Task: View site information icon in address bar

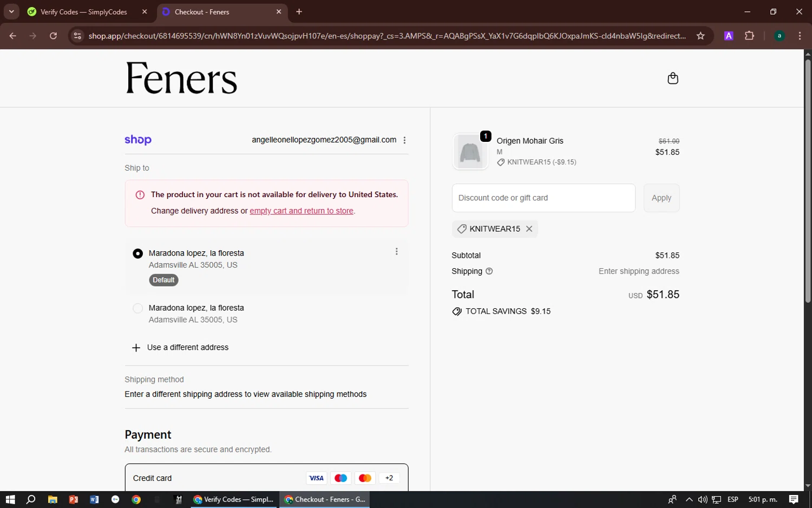Action: (x=77, y=36)
